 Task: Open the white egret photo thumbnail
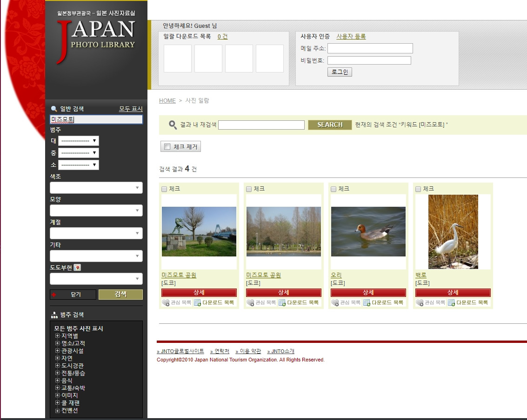click(453, 232)
